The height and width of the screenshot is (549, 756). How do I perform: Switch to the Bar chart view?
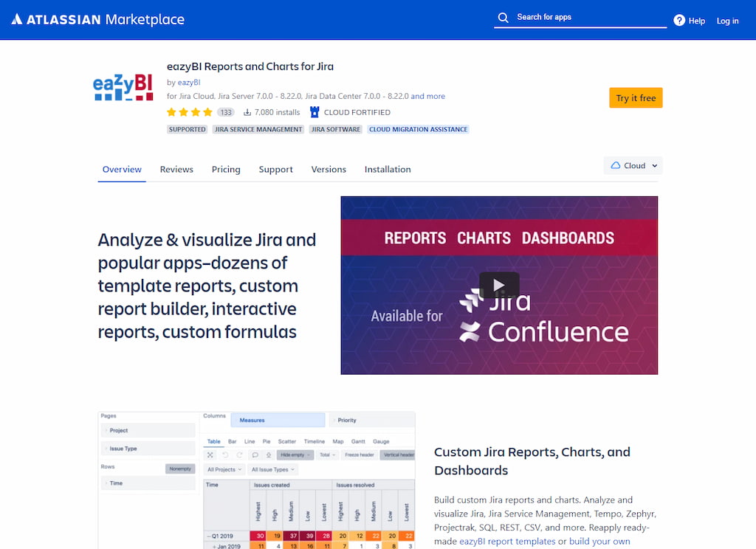[233, 441]
